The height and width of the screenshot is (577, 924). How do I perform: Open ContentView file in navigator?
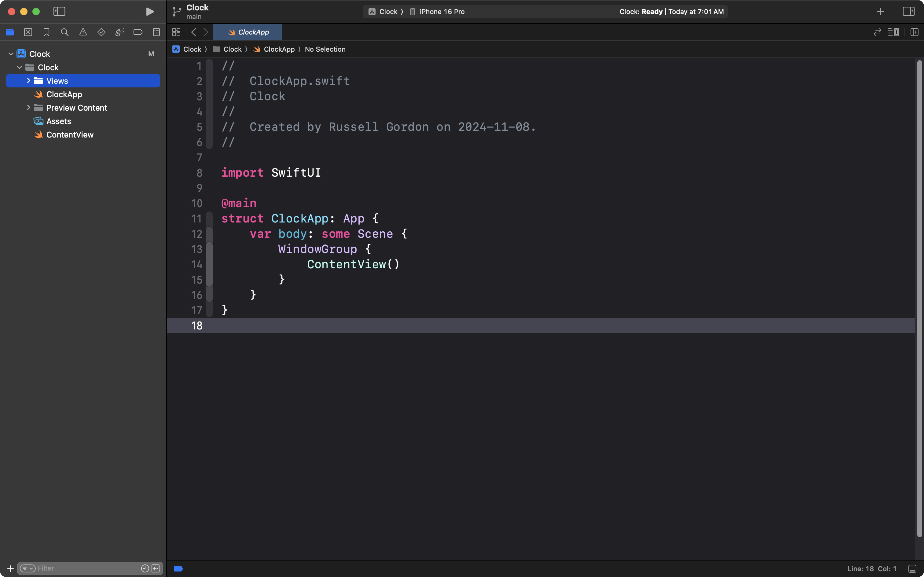click(70, 135)
